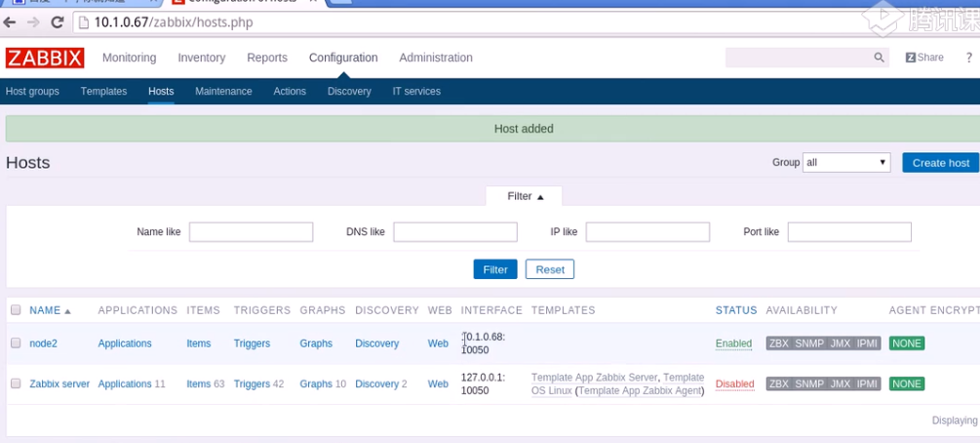Apply with the blue Filter button

[x=495, y=269]
